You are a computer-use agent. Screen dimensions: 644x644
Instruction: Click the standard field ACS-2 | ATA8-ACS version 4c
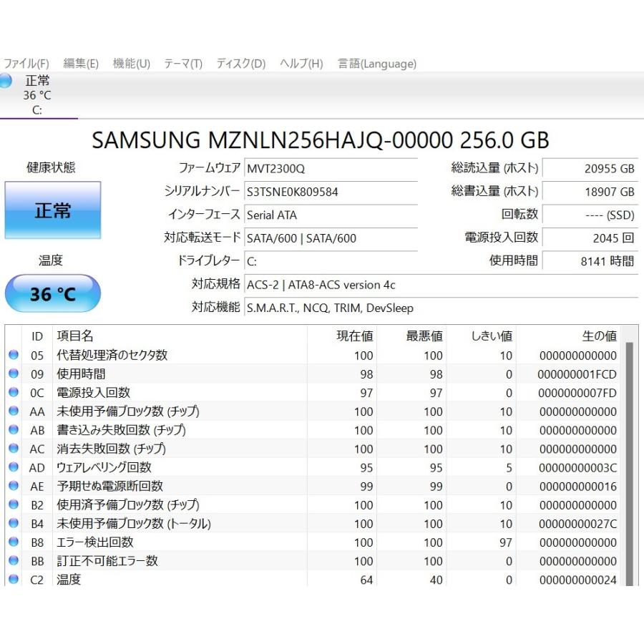pyautogui.click(x=441, y=285)
